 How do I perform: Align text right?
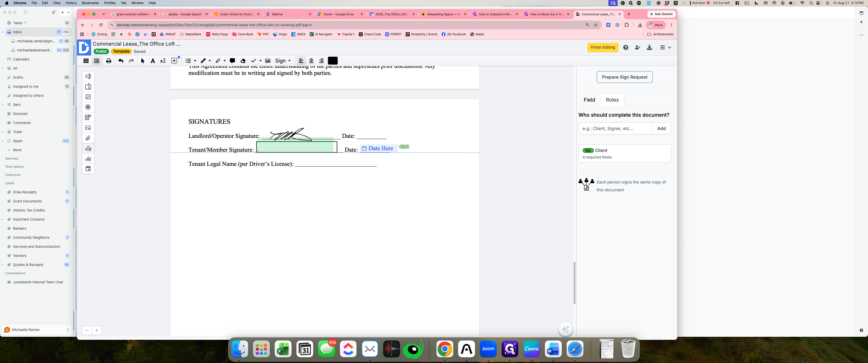(321, 60)
